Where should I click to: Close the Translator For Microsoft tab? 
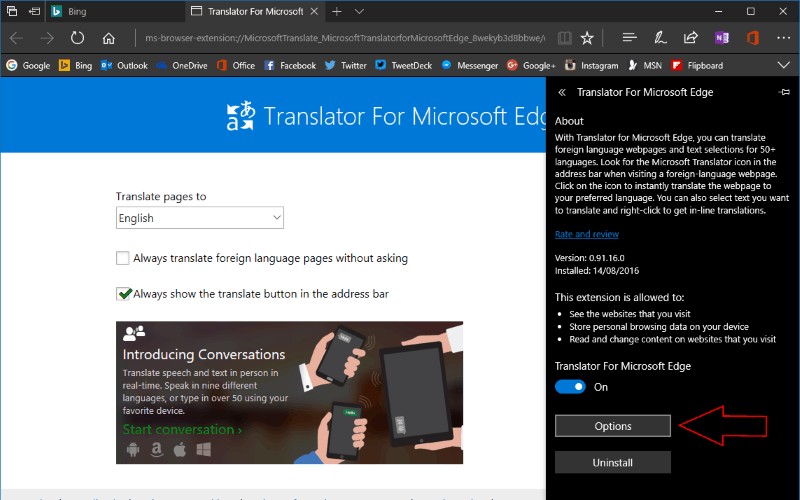(x=314, y=11)
